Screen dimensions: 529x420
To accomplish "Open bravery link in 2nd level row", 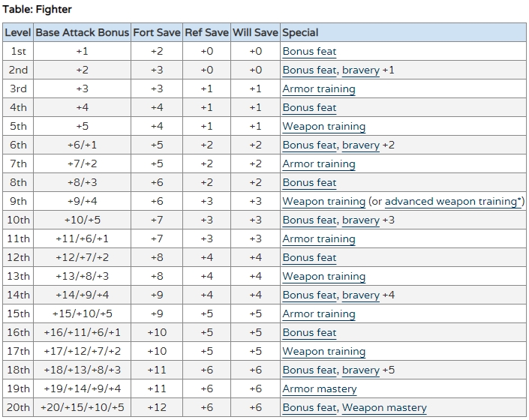I will tap(360, 70).
